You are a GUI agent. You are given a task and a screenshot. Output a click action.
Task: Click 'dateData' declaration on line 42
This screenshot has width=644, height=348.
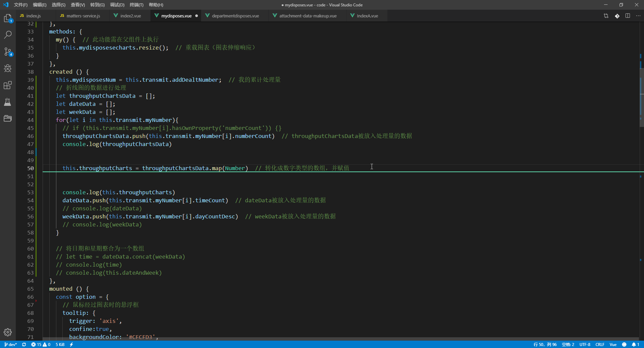point(82,104)
